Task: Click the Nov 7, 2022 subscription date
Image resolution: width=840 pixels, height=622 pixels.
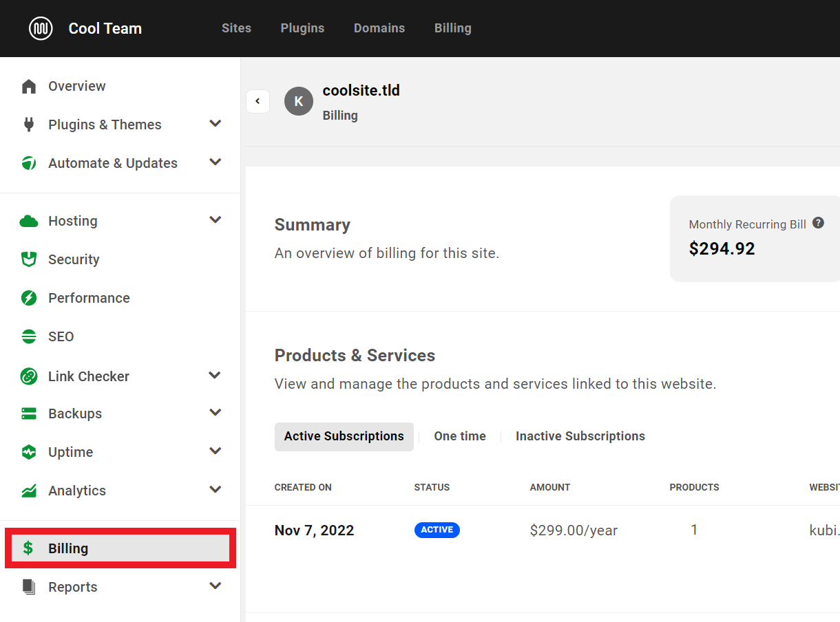Action: (x=314, y=530)
